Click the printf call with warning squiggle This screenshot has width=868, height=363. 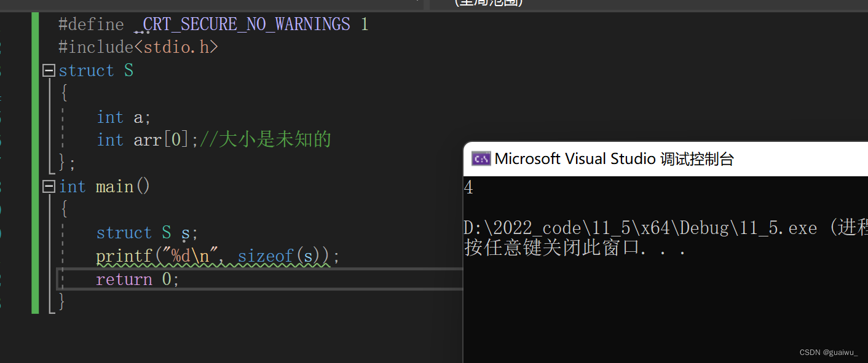point(218,256)
